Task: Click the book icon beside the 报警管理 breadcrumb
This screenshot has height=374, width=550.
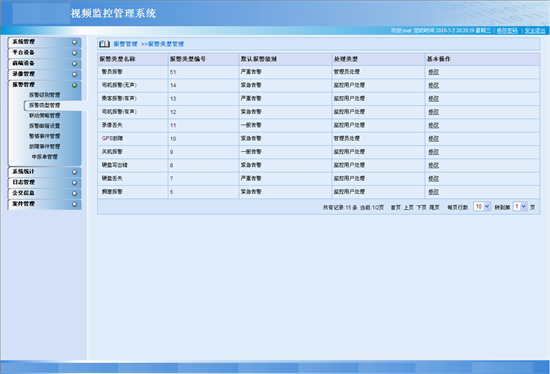Action: pyautogui.click(x=104, y=44)
